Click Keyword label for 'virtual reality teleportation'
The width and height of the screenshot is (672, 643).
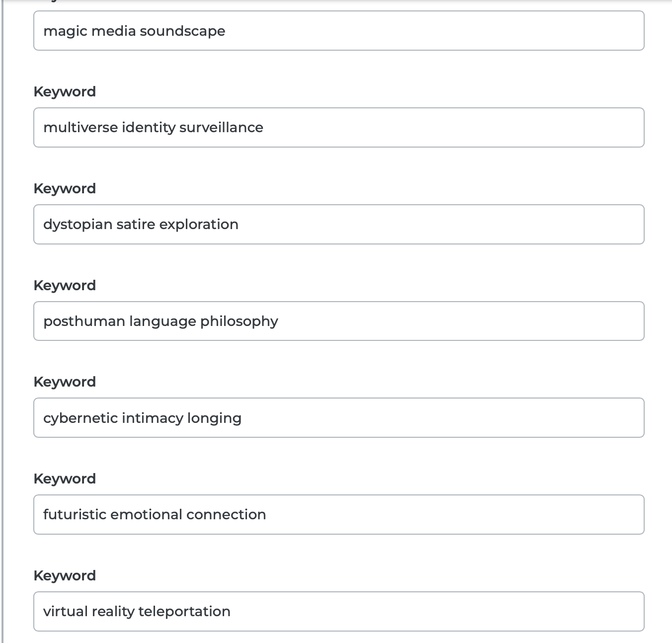coord(65,575)
